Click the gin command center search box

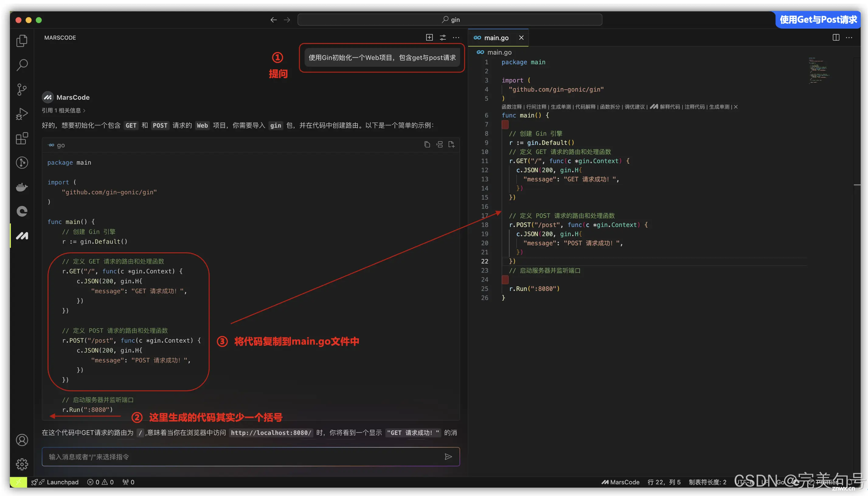coord(450,20)
